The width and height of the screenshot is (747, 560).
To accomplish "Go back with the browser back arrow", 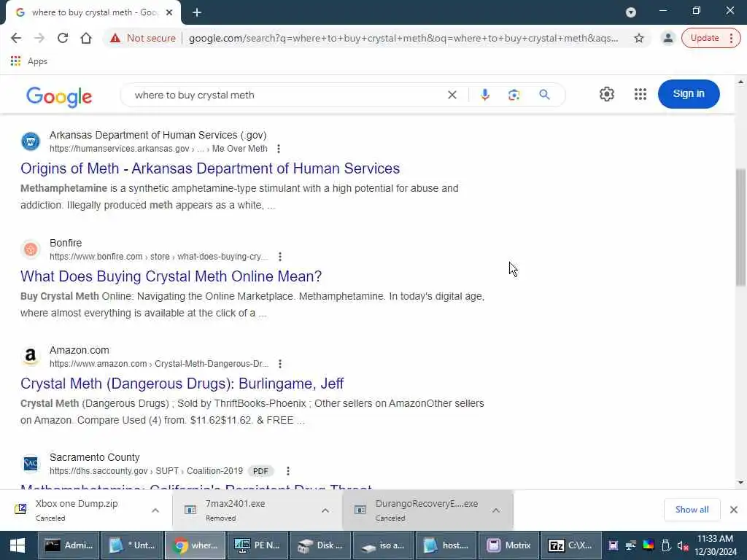I will click(16, 38).
